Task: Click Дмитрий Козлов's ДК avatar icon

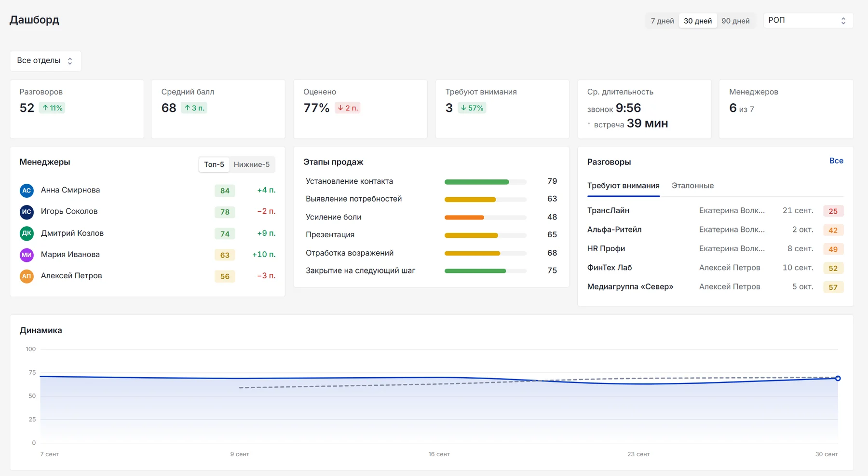Action: [x=27, y=233]
